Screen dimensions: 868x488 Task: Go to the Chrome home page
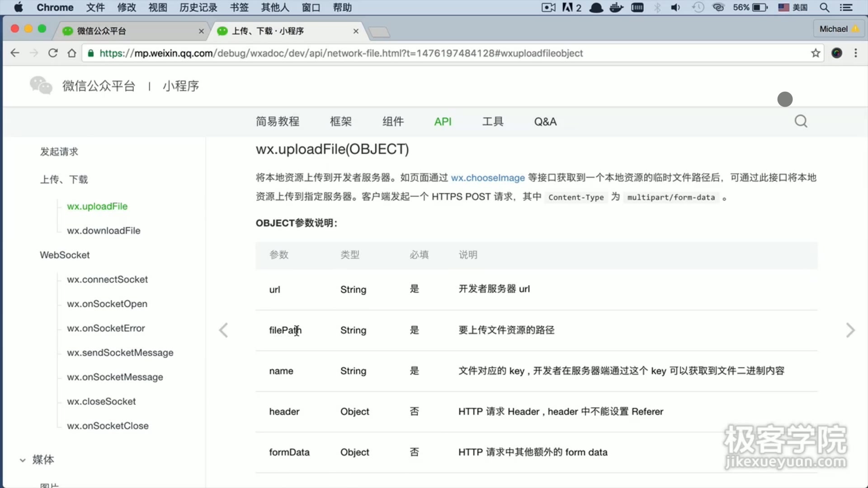(71, 53)
